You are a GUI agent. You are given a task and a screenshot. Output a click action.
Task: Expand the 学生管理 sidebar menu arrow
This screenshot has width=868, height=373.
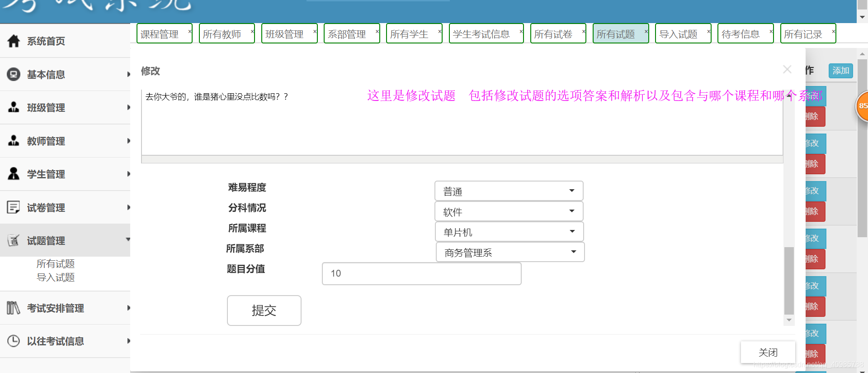(x=128, y=174)
